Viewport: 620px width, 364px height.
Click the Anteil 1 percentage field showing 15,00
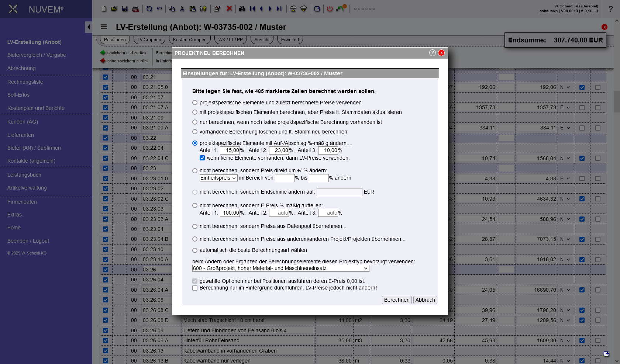point(230,150)
